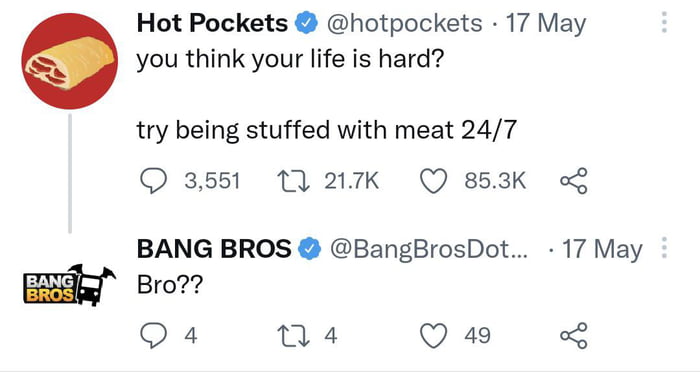Retweet the Hot Pockets tweet
This screenshot has height=377, width=700.
coord(293,181)
